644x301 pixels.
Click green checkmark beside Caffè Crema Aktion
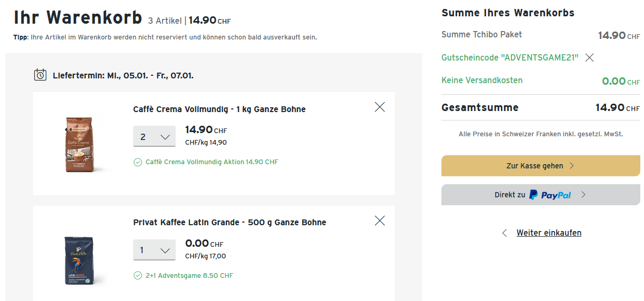coord(138,162)
